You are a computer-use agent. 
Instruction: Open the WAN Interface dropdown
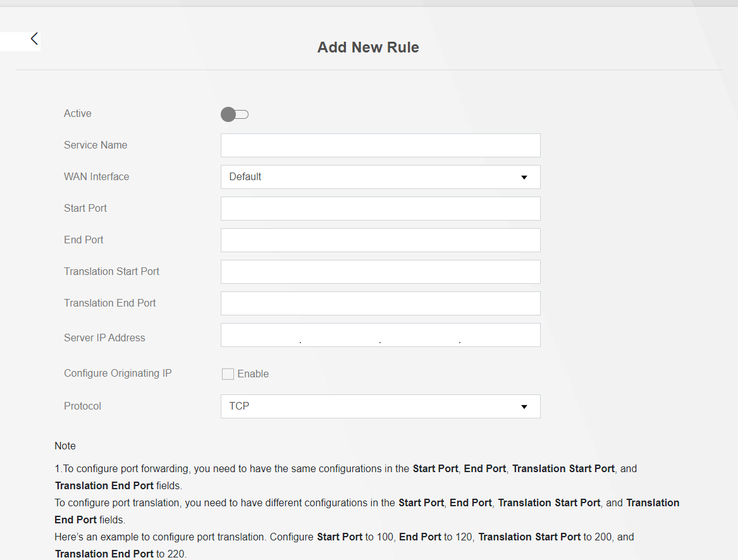[380, 177]
